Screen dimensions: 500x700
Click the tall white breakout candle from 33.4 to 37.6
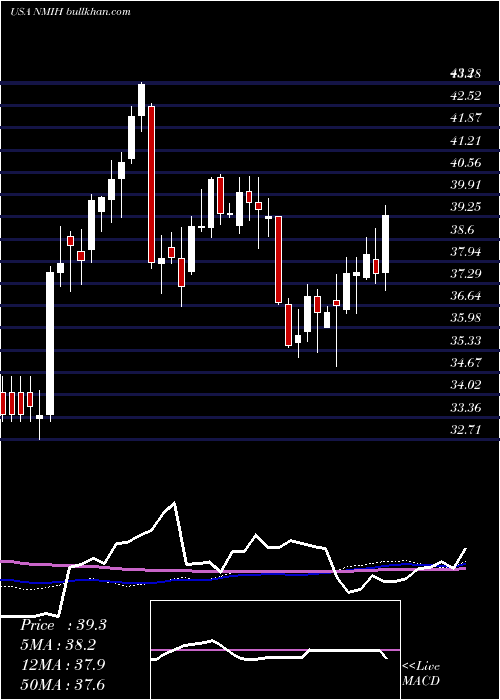[x=50, y=344]
